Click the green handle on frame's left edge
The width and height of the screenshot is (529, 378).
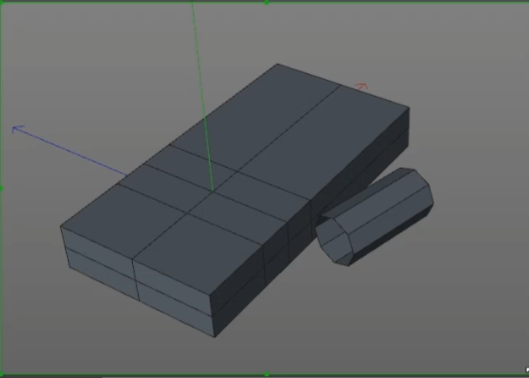(x=1, y=189)
